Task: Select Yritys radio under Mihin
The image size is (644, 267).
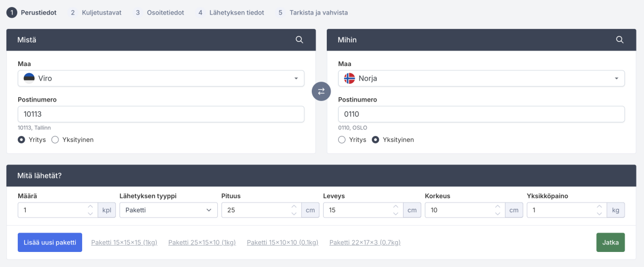Action: point(342,140)
